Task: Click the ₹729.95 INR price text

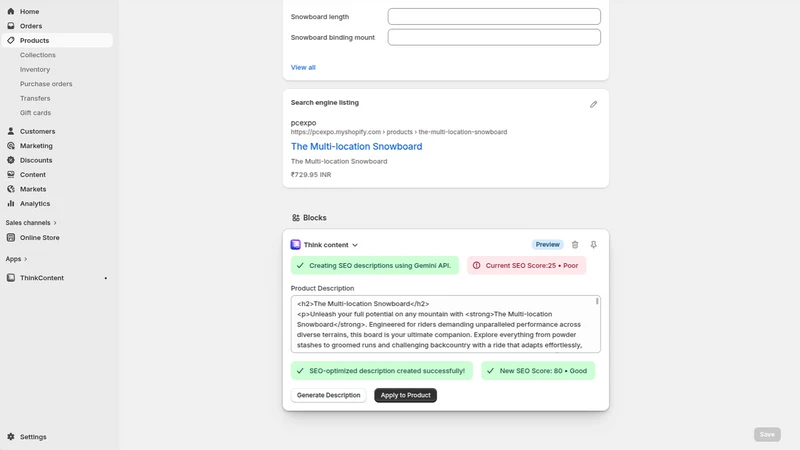Action: pos(311,174)
